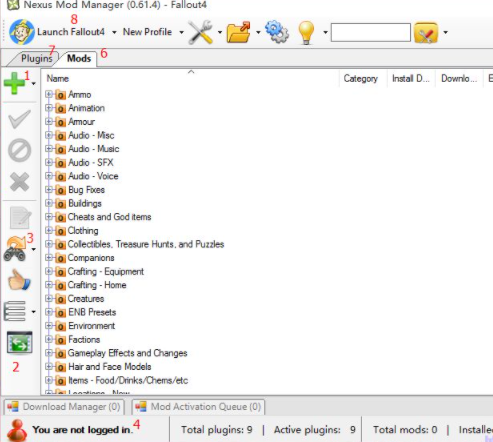Open the Download Manager (0) tab
Image resolution: width=493 pixels, height=442 pixels.
pos(64,407)
